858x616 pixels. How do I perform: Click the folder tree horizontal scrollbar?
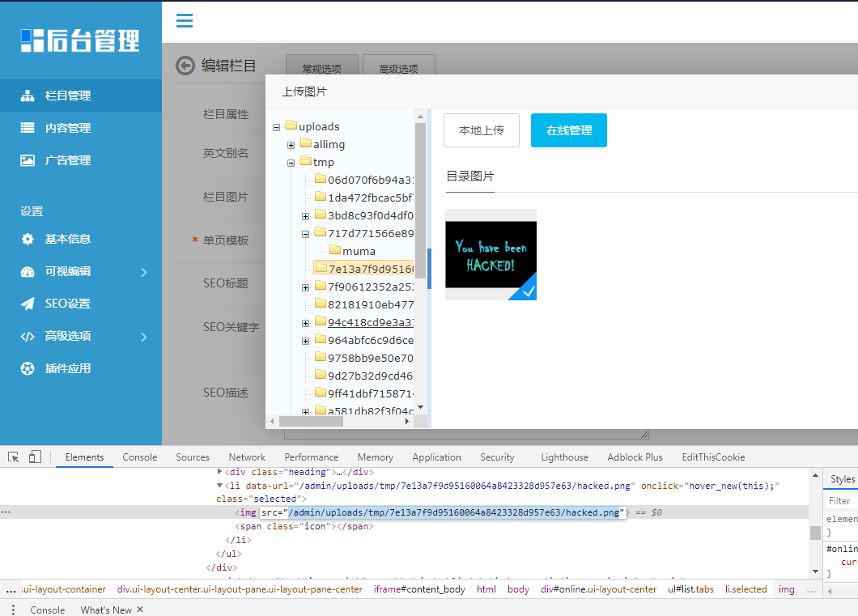tap(340, 421)
